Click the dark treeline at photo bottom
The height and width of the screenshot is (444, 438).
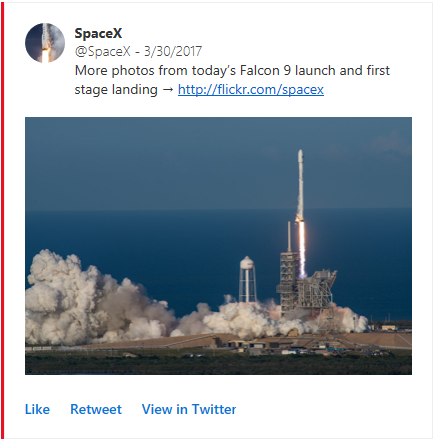[x=218, y=363]
